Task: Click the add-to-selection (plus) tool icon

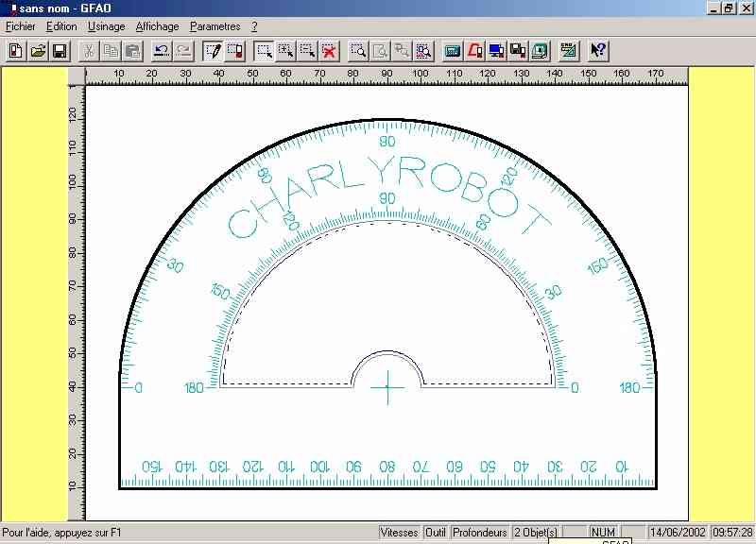Action: click(x=286, y=51)
